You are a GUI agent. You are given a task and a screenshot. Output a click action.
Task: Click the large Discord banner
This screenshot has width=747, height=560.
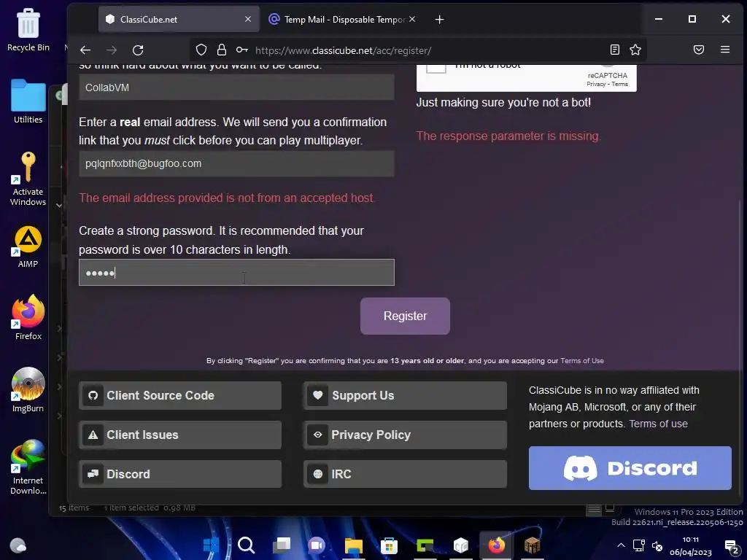[630, 468]
